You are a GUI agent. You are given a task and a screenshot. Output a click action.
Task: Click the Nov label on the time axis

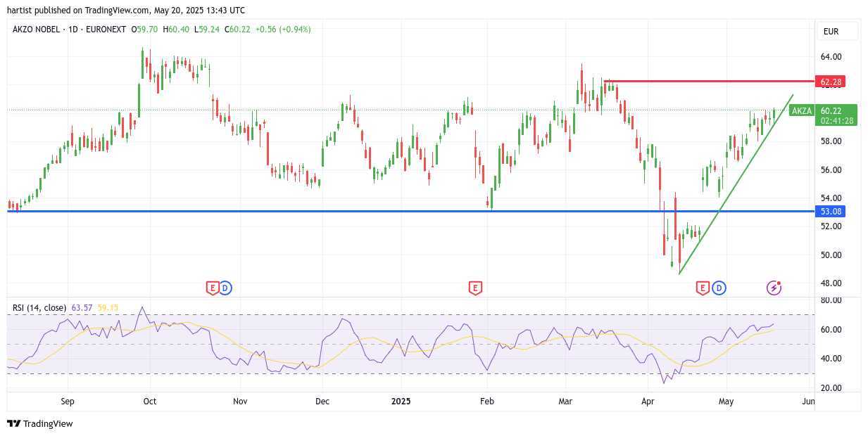[x=240, y=402]
